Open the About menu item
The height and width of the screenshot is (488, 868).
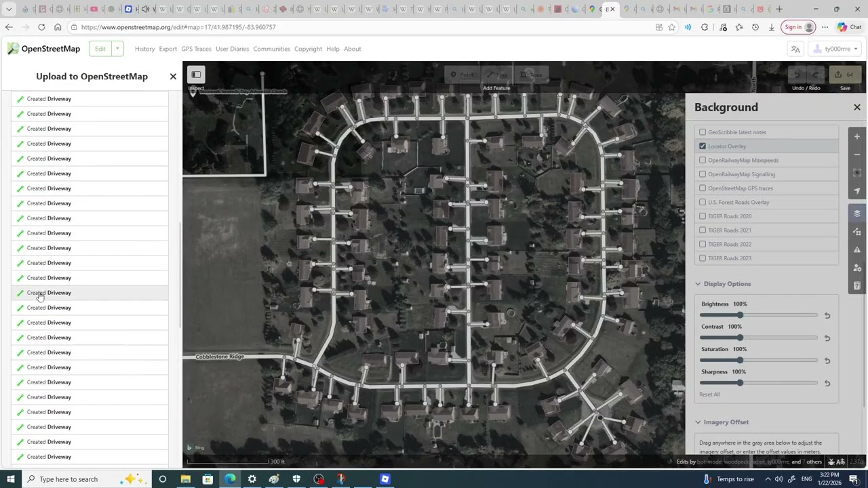352,49
